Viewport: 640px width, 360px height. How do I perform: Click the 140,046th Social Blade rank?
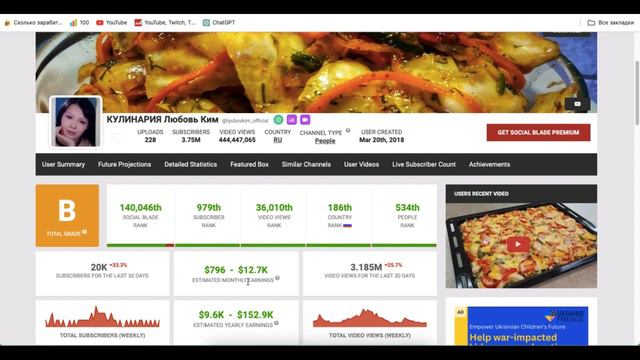(140, 207)
